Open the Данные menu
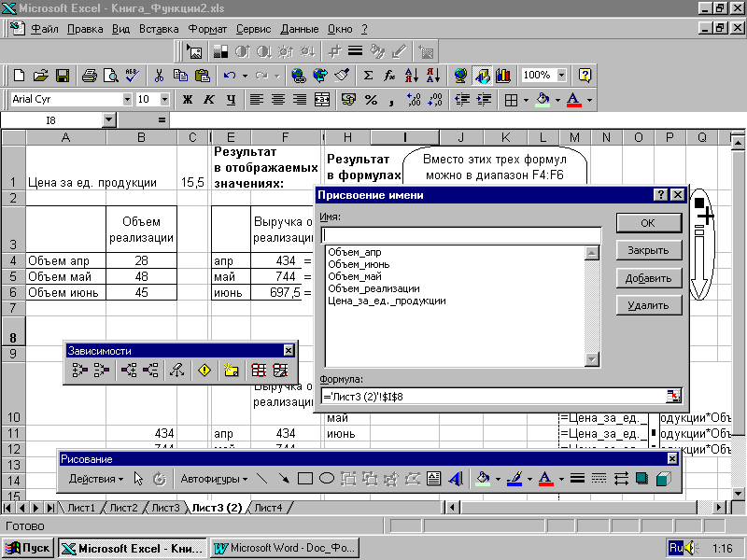Screen dimensions: 747x560 click(x=299, y=29)
